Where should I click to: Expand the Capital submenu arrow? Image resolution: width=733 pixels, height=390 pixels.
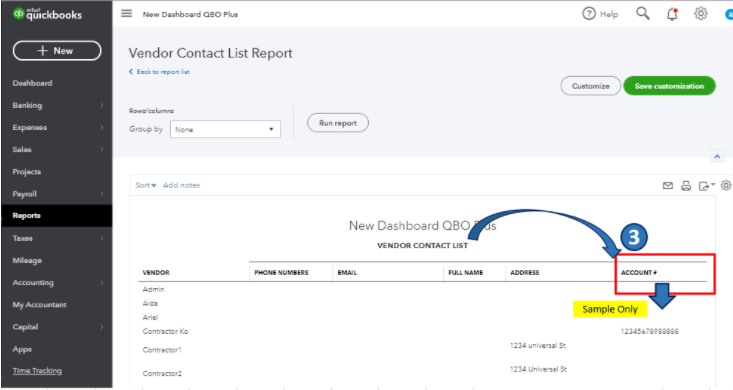click(x=101, y=327)
